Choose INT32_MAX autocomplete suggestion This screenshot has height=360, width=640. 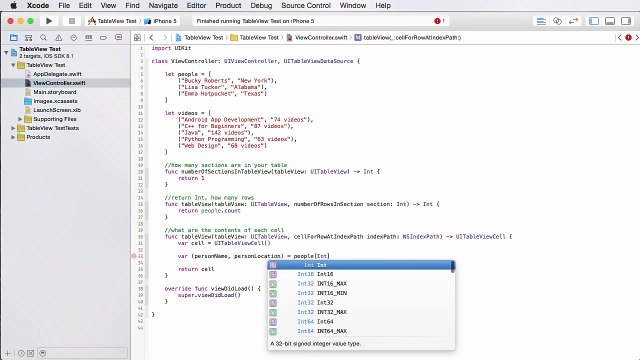[x=360, y=312]
